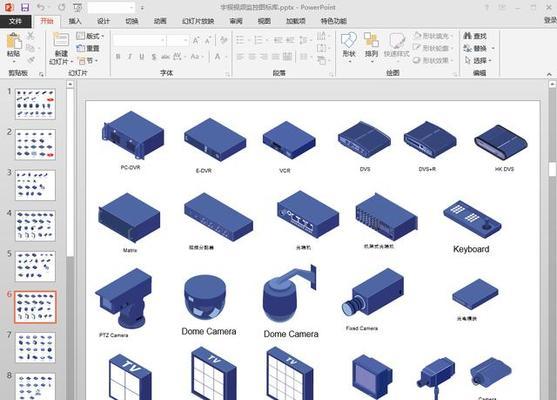Undo the last action
Image resolution: width=557 pixels, height=400 pixels.
click(x=41, y=7)
